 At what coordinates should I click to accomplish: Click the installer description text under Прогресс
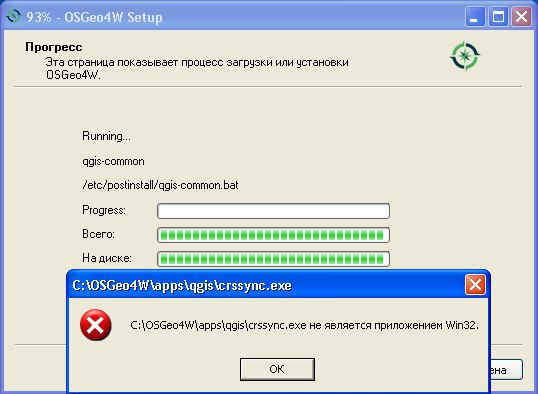[197, 69]
